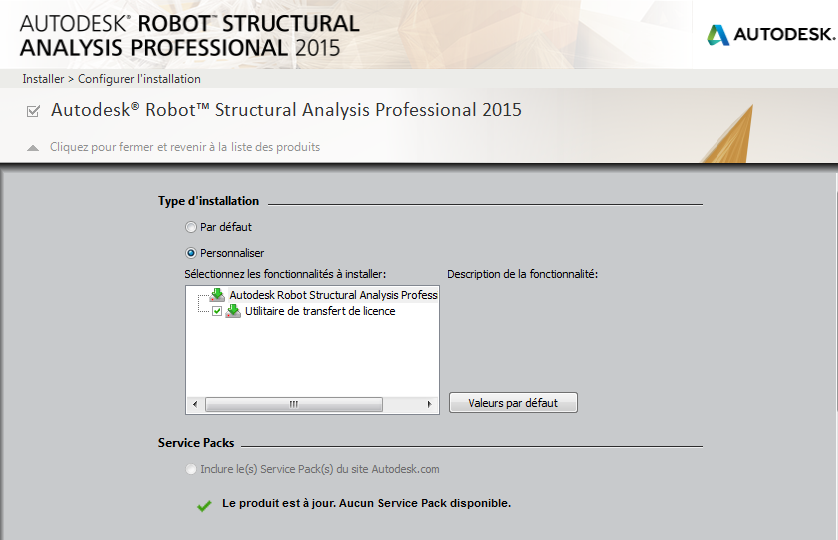Click "Cliquez pour fermer et revenir" link
The height and width of the screenshot is (540, 838).
185,147
